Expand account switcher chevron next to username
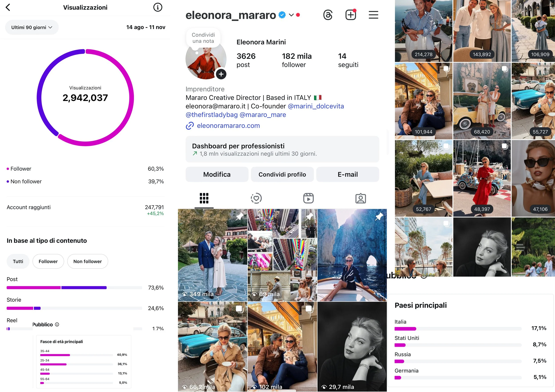Image resolution: width=555 pixels, height=392 pixels. pos(291,15)
